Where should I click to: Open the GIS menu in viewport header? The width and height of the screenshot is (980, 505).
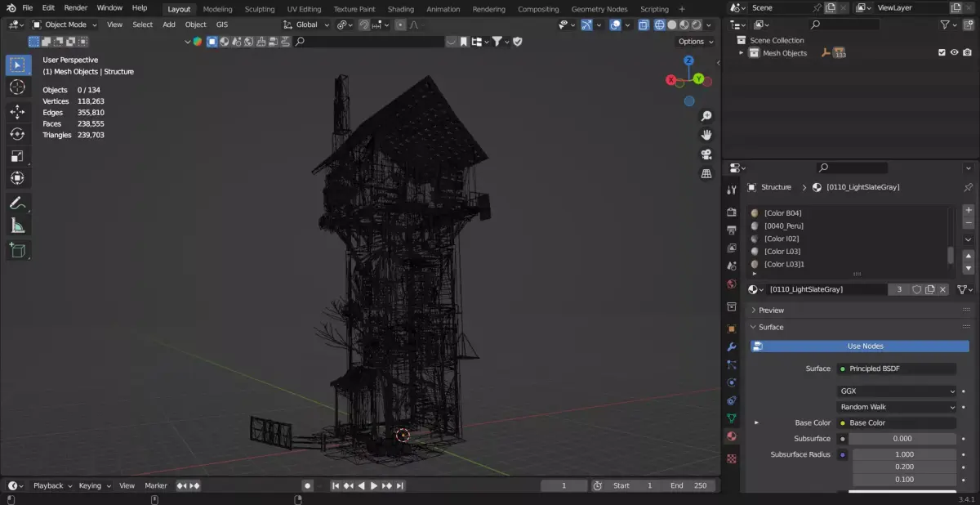[222, 25]
